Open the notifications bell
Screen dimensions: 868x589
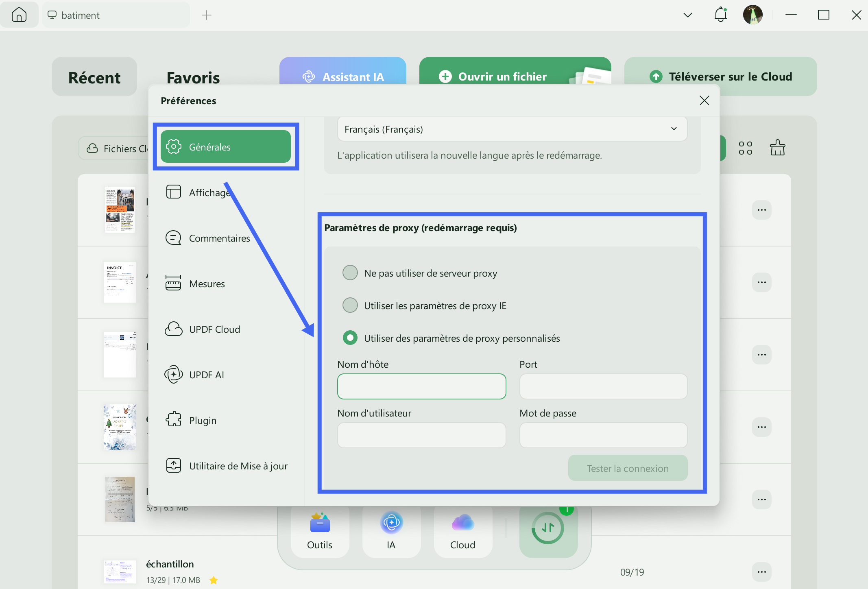pyautogui.click(x=720, y=15)
